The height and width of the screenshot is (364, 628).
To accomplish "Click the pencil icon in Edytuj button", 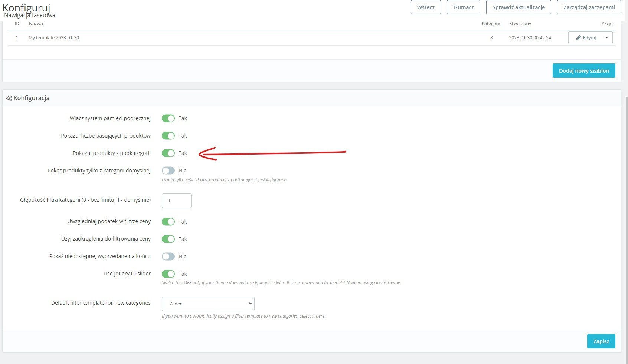I will point(578,38).
